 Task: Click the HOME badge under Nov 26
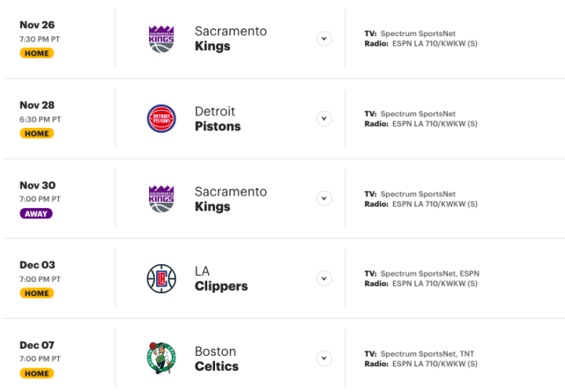tap(37, 53)
